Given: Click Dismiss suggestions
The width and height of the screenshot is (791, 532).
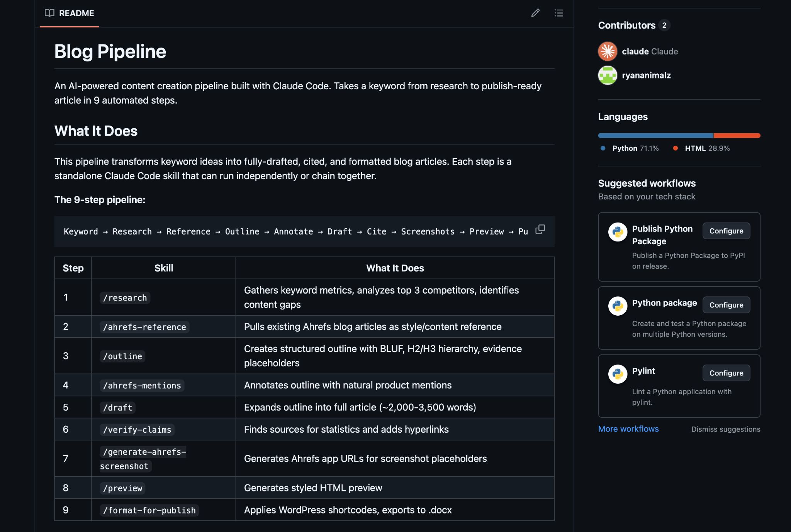Looking at the screenshot, I should click(725, 429).
